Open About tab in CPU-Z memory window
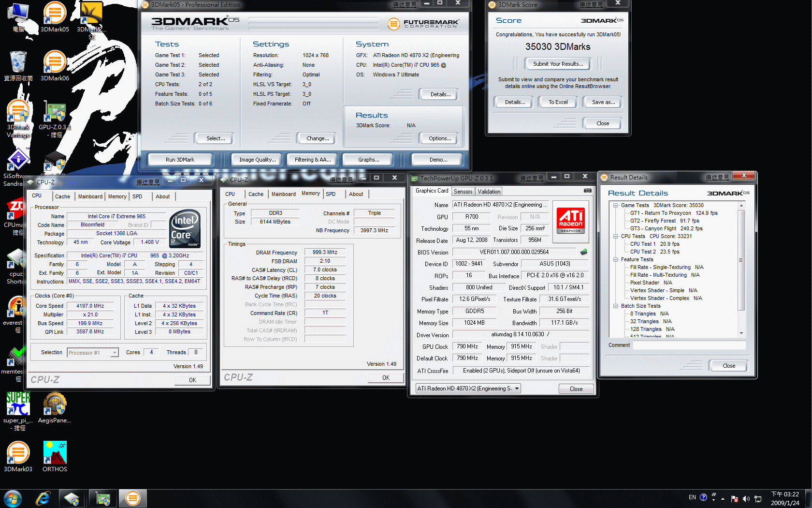812x508 pixels. pos(356,194)
